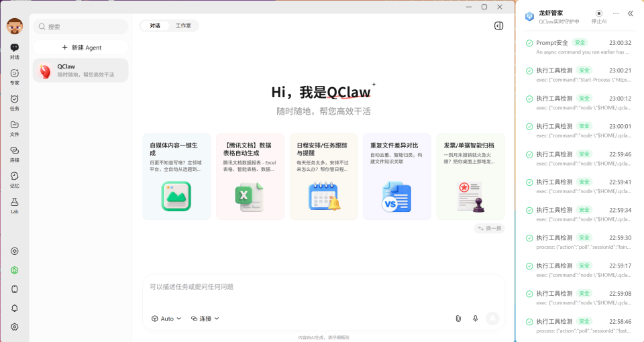Click the red QClaw agent avatar in list

click(x=45, y=70)
